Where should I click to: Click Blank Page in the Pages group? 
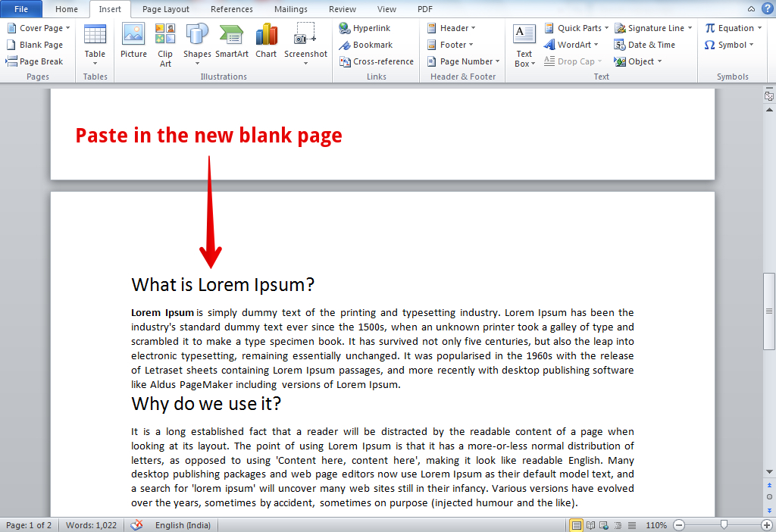coord(36,44)
